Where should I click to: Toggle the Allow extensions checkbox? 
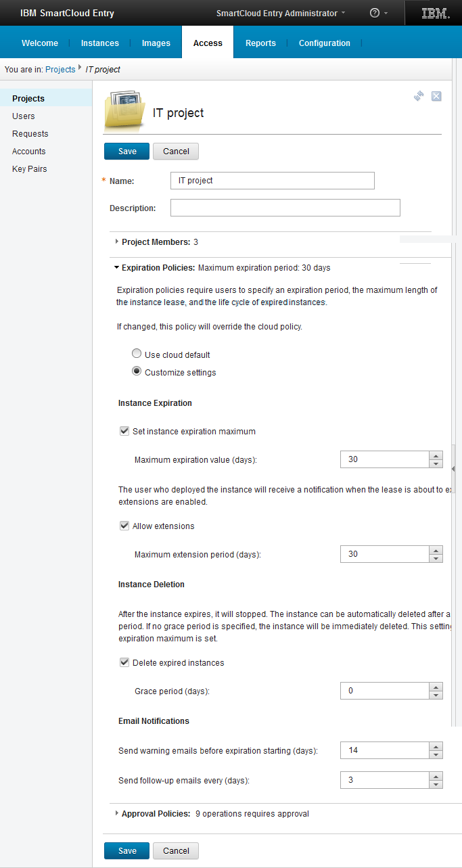click(124, 526)
